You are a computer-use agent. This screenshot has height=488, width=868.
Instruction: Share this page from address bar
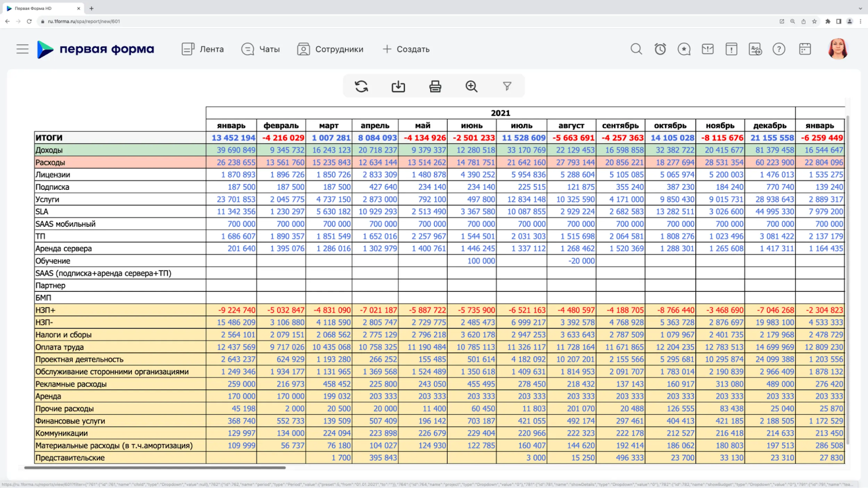pyautogui.click(x=803, y=22)
